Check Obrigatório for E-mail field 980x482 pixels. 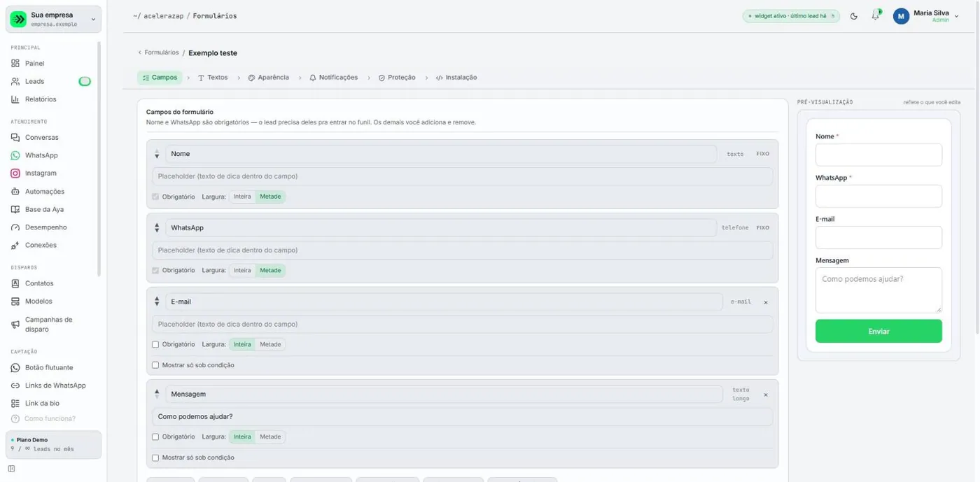coord(155,345)
